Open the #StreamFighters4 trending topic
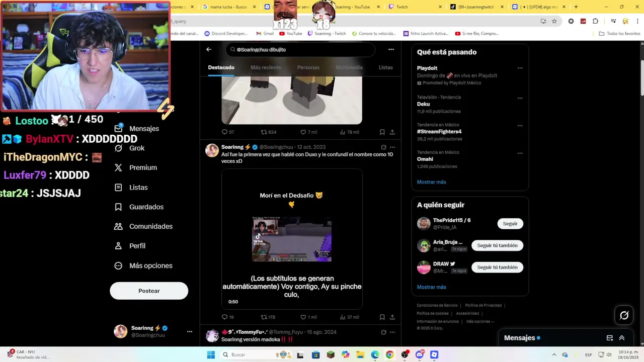The height and width of the screenshot is (362, 644). click(x=439, y=132)
